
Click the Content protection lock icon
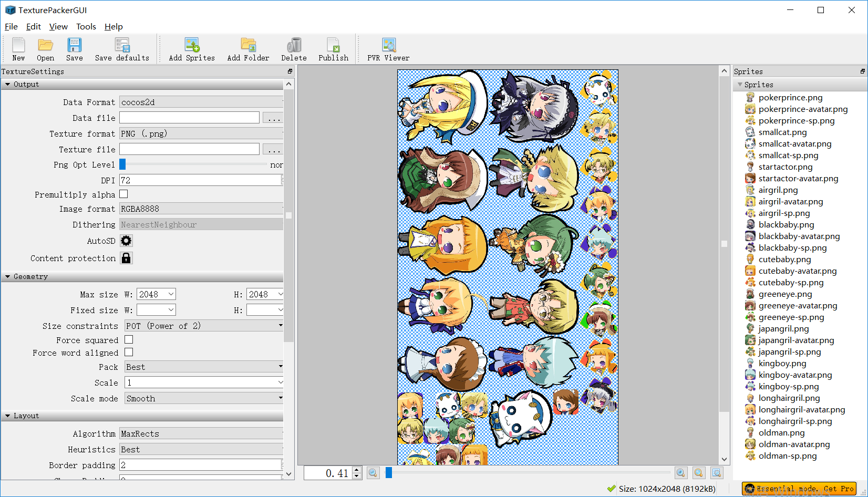126,258
